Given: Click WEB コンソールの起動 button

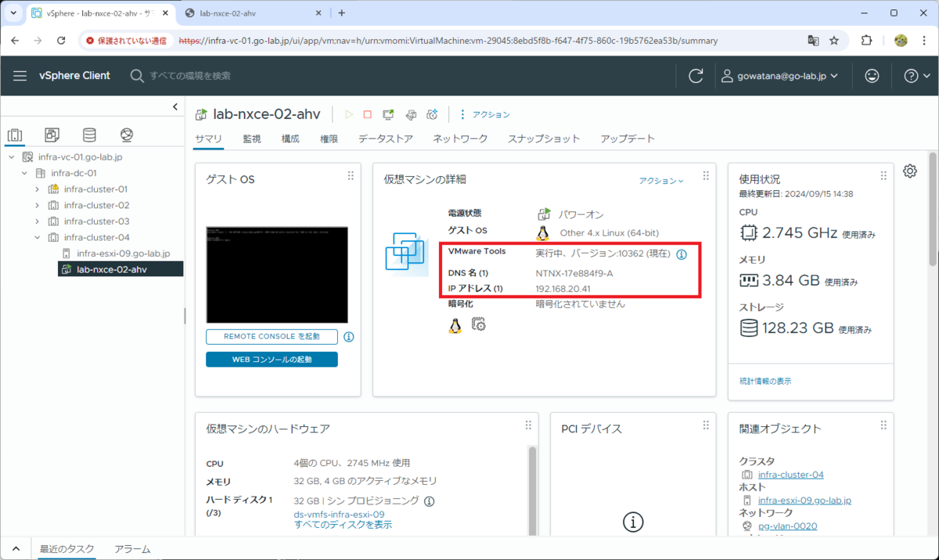Looking at the screenshot, I should tap(272, 360).
